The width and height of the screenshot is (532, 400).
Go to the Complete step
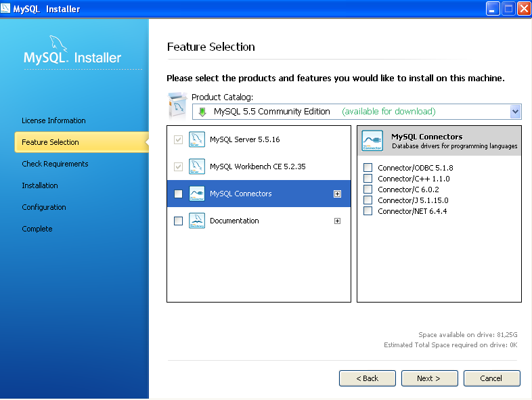pos(37,229)
